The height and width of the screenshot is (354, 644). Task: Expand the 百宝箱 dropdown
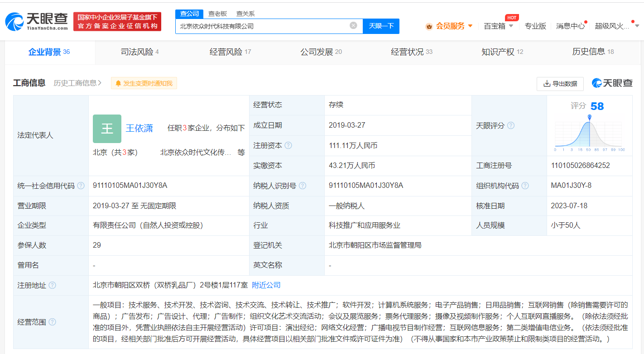point(498,26)
